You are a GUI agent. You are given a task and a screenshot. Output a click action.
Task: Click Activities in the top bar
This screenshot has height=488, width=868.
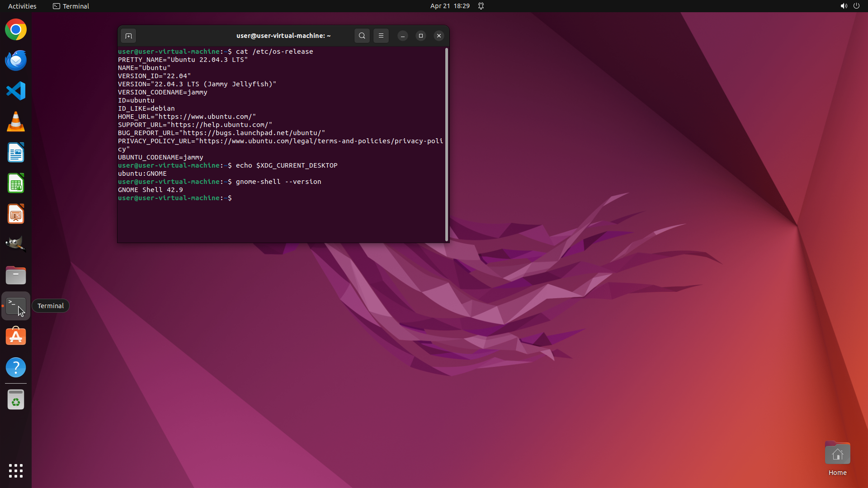point(22,6)
